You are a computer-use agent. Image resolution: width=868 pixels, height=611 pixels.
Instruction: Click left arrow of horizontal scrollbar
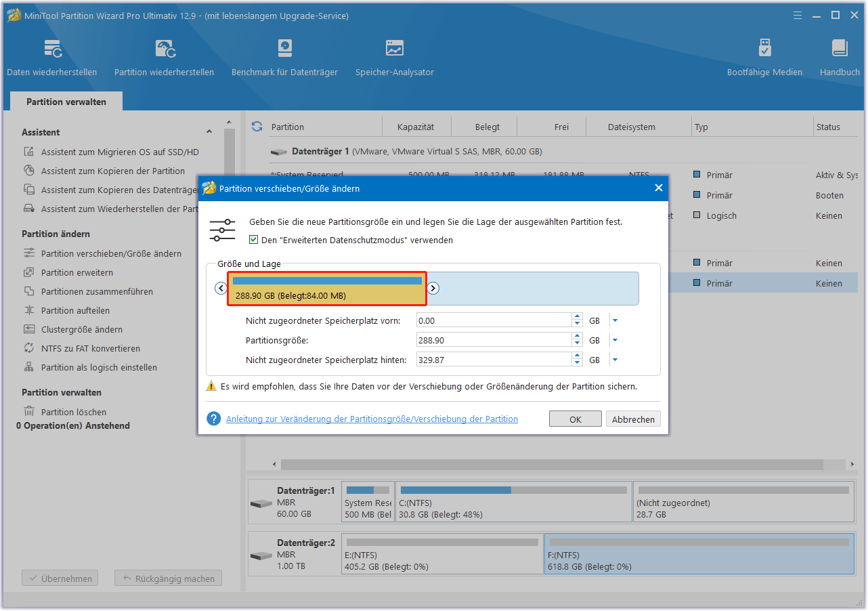274,465
